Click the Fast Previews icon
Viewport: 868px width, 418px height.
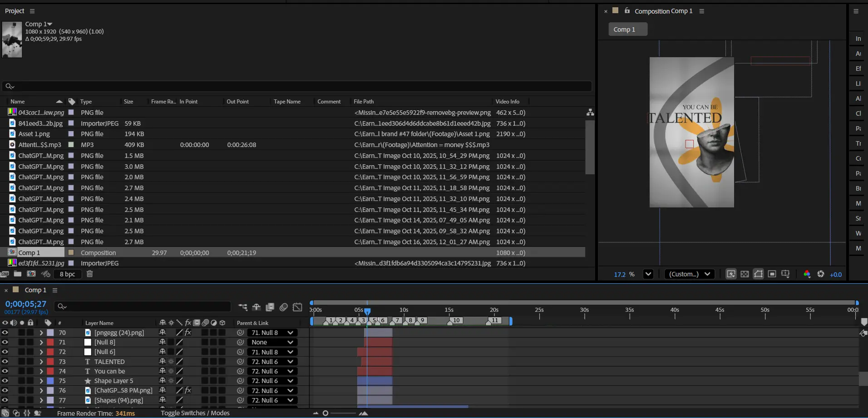[731, 274]
